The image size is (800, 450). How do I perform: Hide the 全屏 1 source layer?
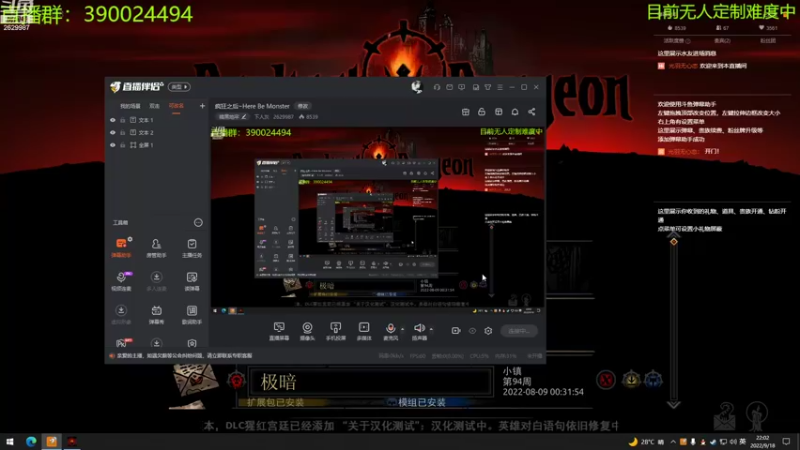click(113, 145)
